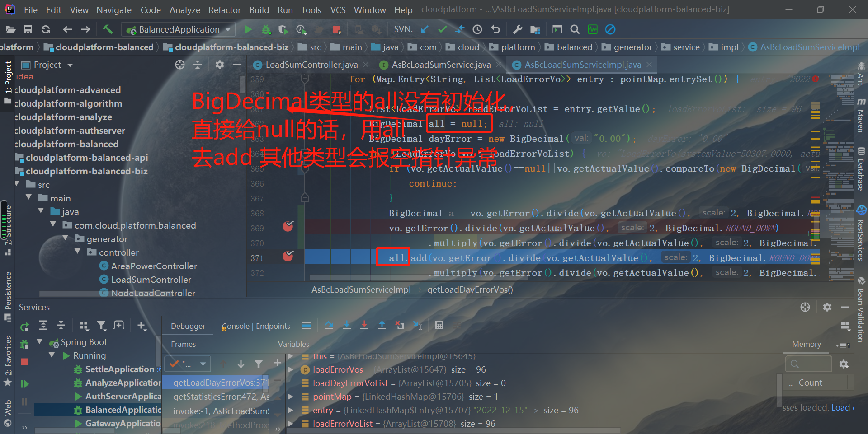Screen dimensions: 868x434
Task: Save all files with the floppy icon
Action: point(28,30)
